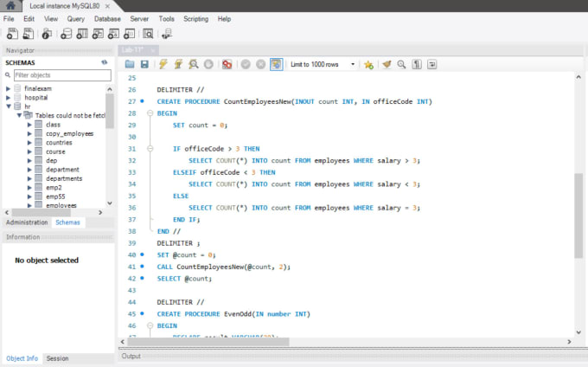The height and width of the screenshot is (367, 588).
Task: Save current statement as snippet
Action: tap(368, 65)
